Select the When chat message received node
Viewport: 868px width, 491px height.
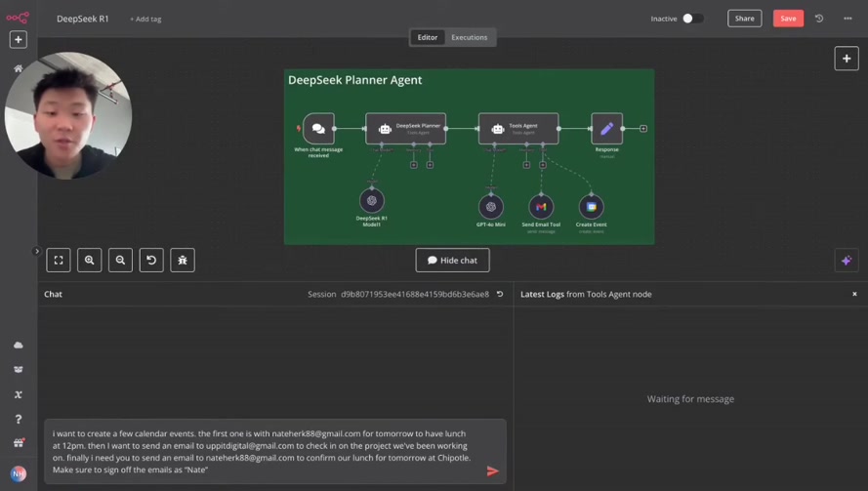pyautogui.click(x=319, y=129)
